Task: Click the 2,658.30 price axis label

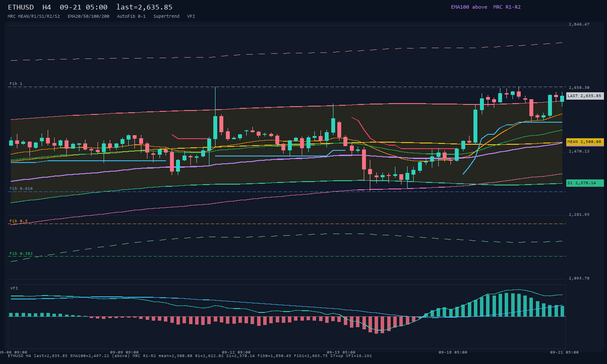Action: click(579, 88)
